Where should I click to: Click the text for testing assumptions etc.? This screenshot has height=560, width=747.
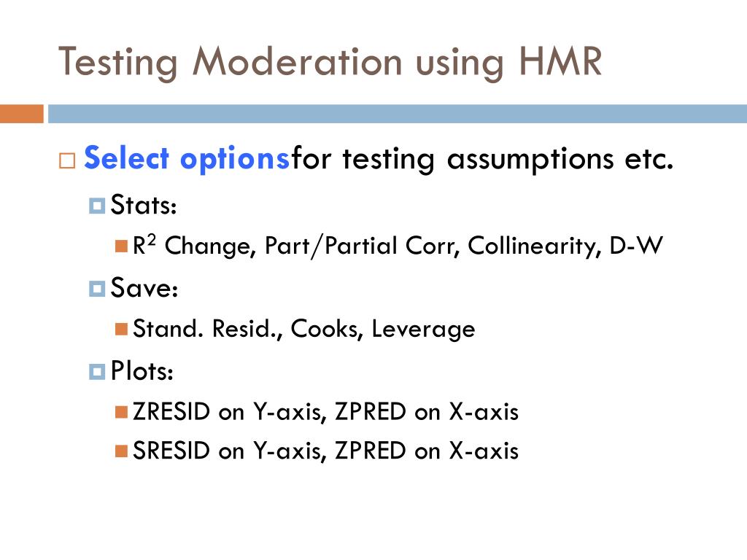481,158
